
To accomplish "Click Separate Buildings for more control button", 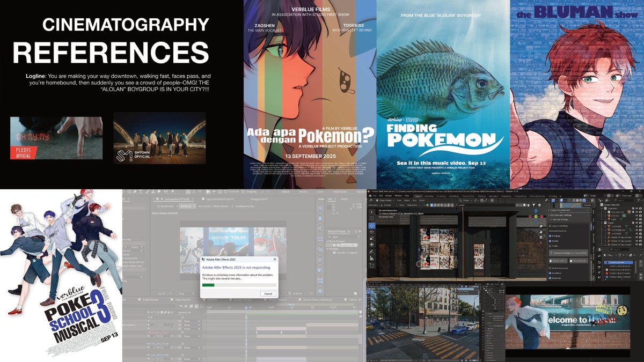I will [568, 253].
